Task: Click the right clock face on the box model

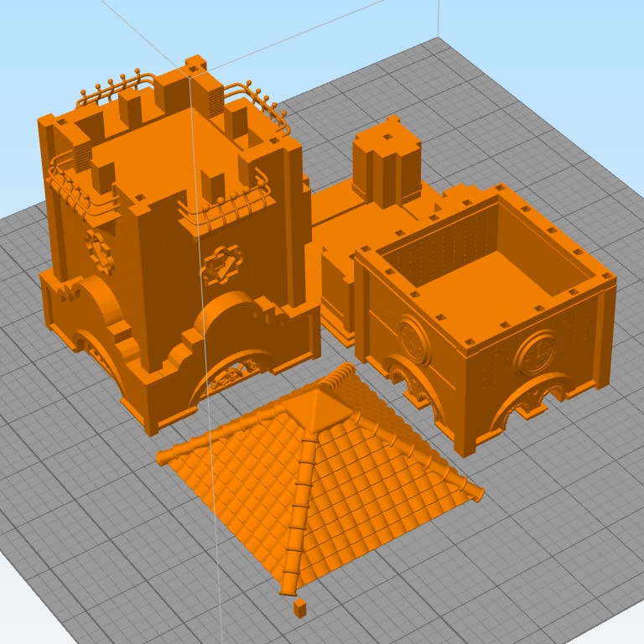Action: pos(536,352)
